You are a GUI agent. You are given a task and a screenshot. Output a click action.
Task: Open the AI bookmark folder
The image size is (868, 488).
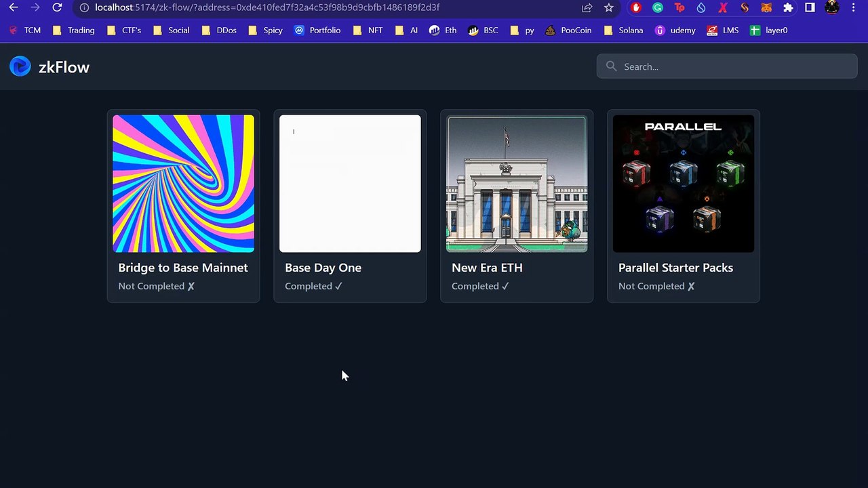406,30
